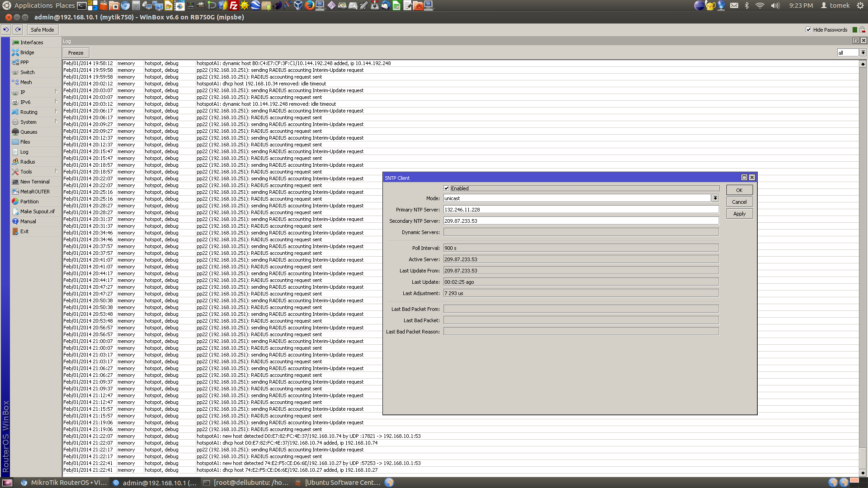Click the Apply button
Image resolution: width=868 pixels, height=488 pixels.
[x=739, y=214]
